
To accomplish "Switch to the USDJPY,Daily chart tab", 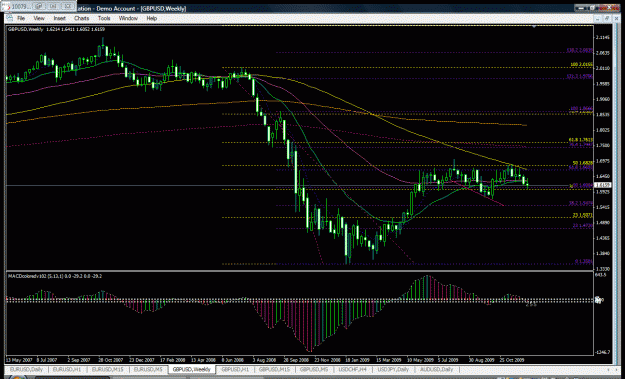I will click(x=393, y=369).
